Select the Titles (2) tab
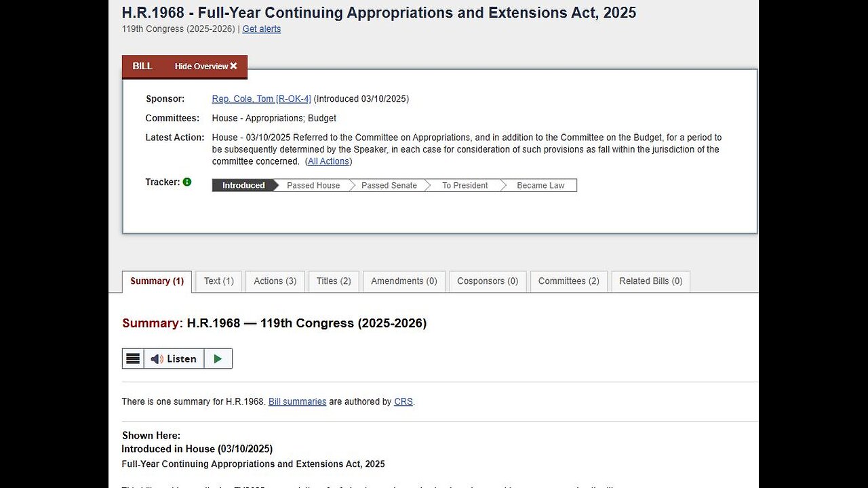The height and width of the screenshot is (488, 868). coord(334,281)
